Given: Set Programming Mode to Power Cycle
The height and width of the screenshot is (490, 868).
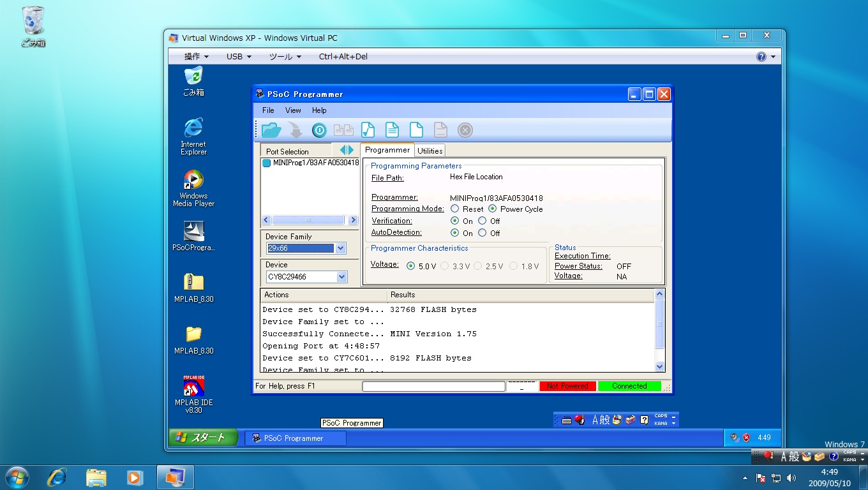Looking at the screenshot, I should click(x=493, y=209).
